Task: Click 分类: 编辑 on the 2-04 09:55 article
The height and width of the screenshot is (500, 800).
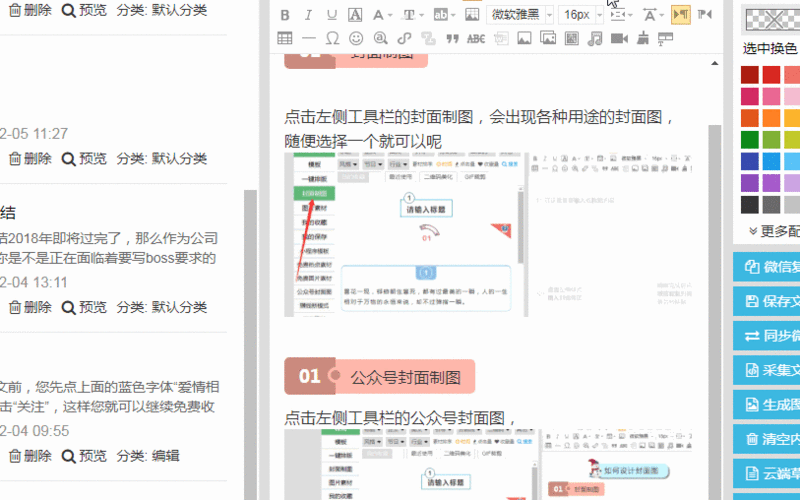Action: pyautogui.click(x=148, y=456)
